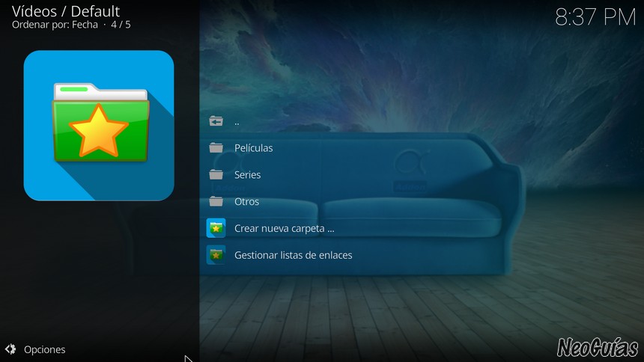Viewport: 644px width, 362px height.
Task: Open the Series folder
Action: coord(247,175)
